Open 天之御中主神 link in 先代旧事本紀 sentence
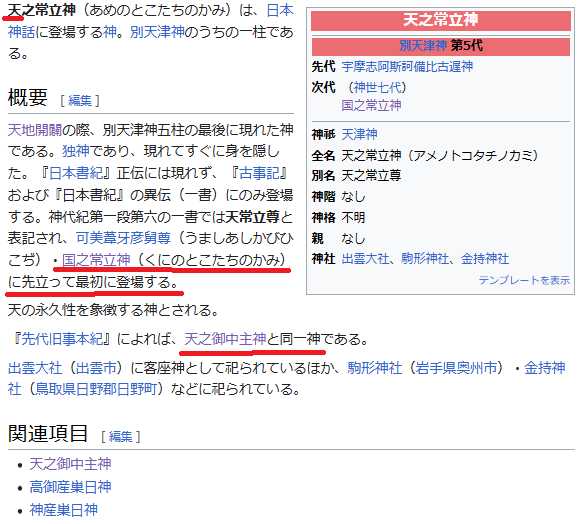The width and height of the screenshot is (579, 524). point(225,339)
